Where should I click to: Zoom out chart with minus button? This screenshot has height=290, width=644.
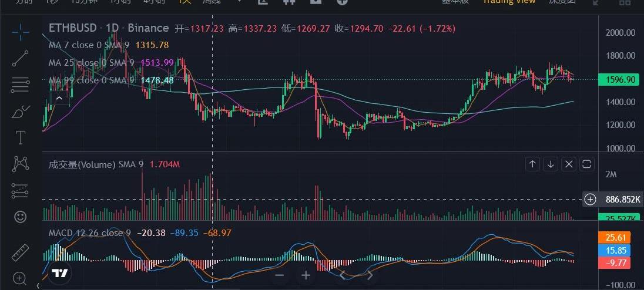point(280,275)
